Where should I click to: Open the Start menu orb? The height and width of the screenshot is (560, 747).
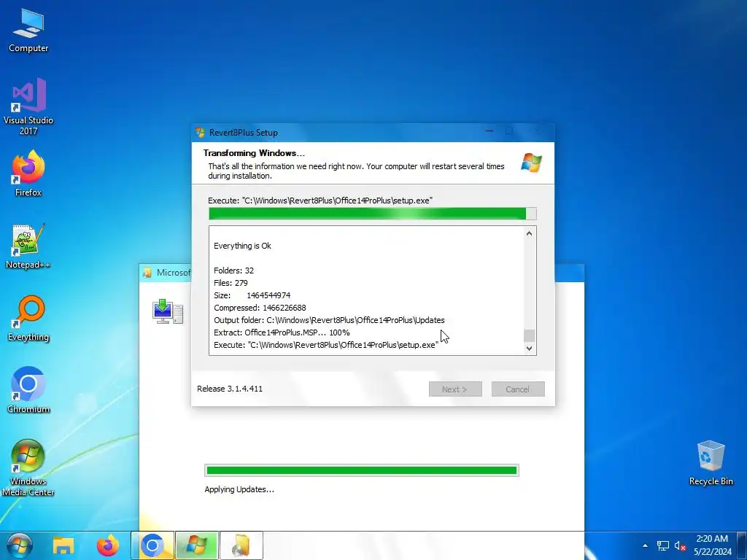(x=20, y=545)
